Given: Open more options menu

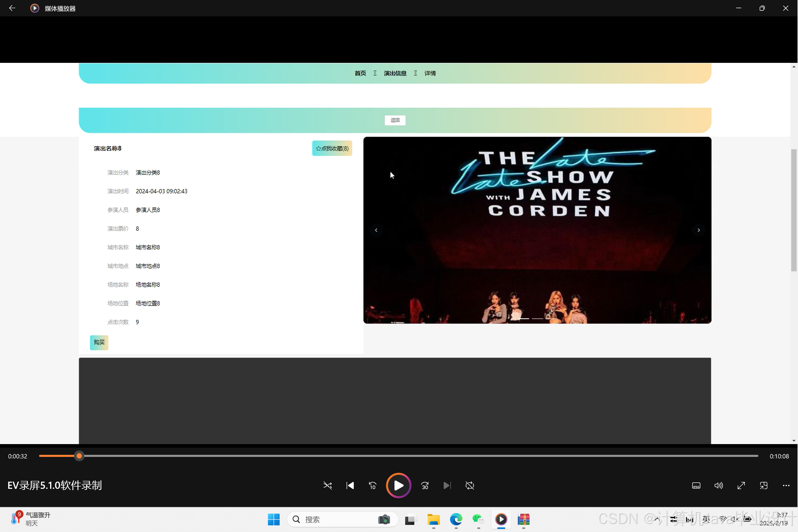Looking at the screenshot, I should (786, 485).
